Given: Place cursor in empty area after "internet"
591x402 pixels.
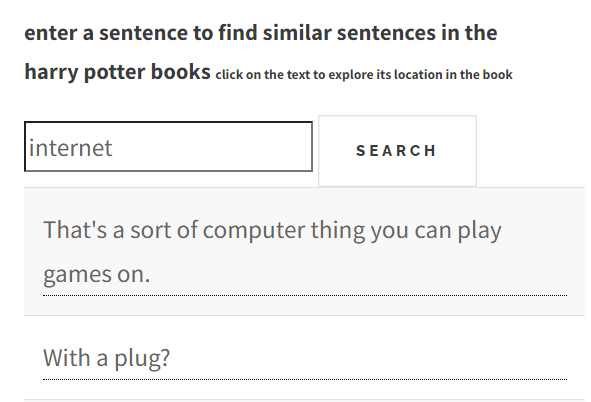Looking at the screenshot, I should point(211,147).
